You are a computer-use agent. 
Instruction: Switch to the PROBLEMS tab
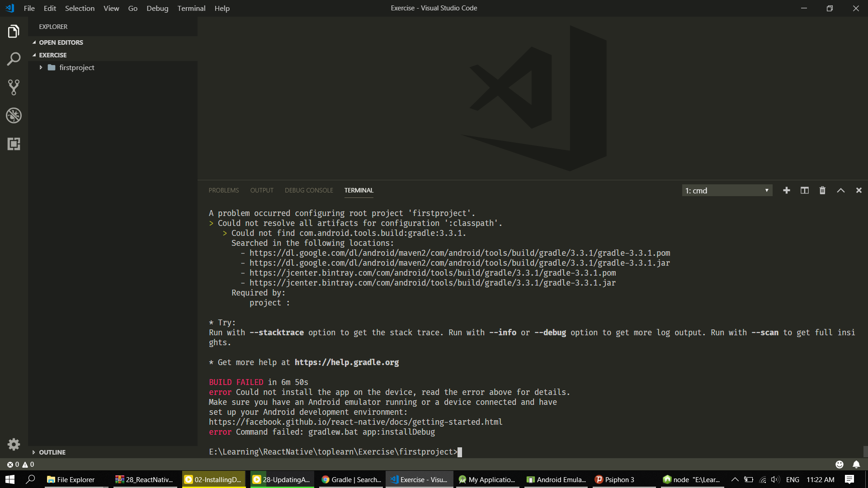tap(223, 190)
